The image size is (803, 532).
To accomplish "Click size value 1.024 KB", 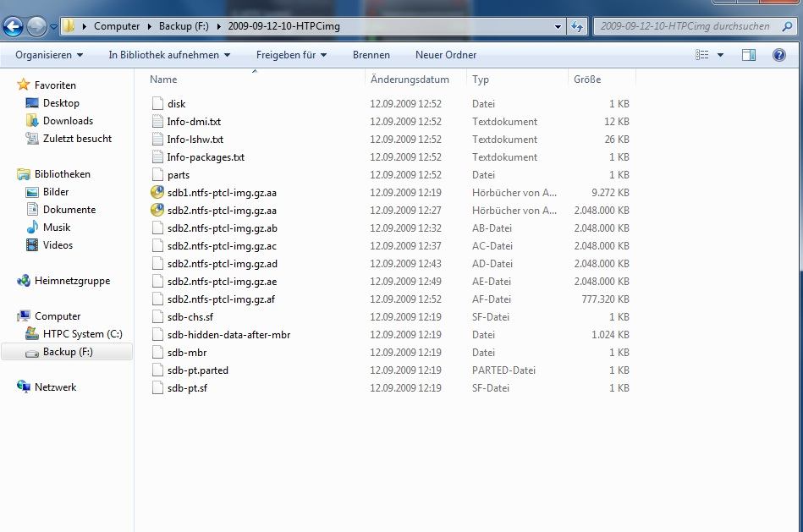I will click(x=610, y=334).
